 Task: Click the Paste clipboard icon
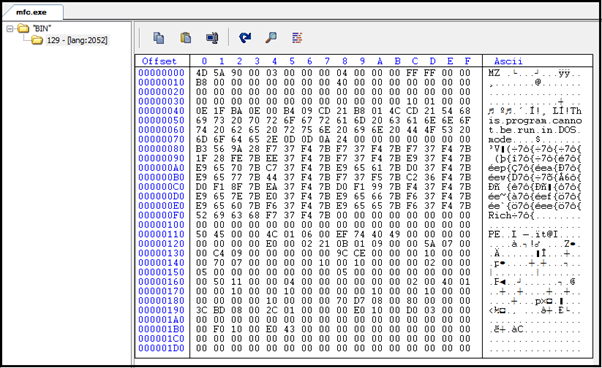[185, 38]
